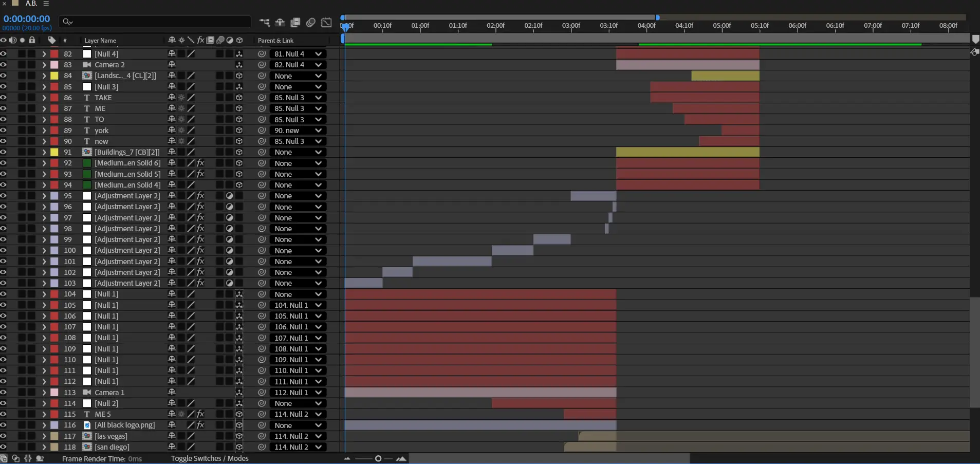Open the parent dropdown for layer 84
This screenshot has width=980, height=464.
coord(298,76)
